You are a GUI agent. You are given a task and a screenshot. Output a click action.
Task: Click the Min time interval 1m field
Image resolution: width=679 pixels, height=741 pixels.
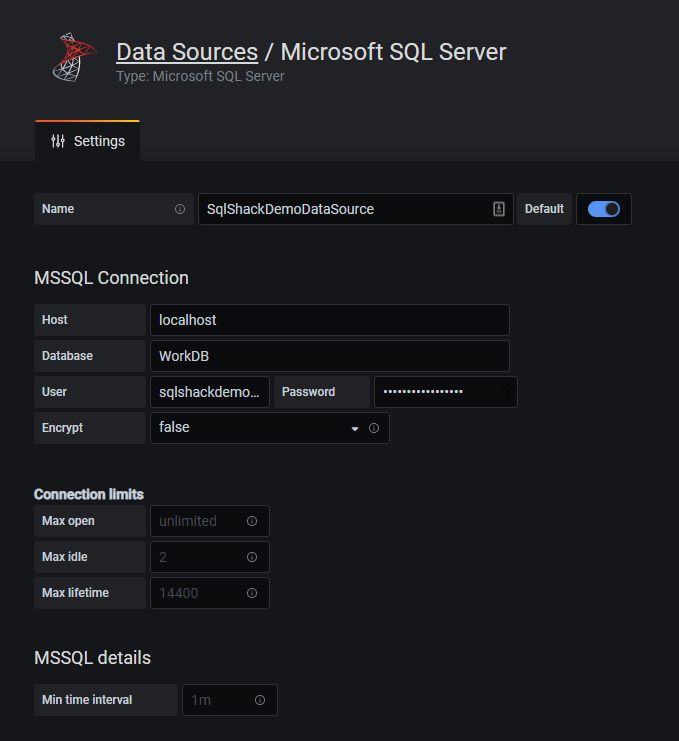tap(216, 700)
